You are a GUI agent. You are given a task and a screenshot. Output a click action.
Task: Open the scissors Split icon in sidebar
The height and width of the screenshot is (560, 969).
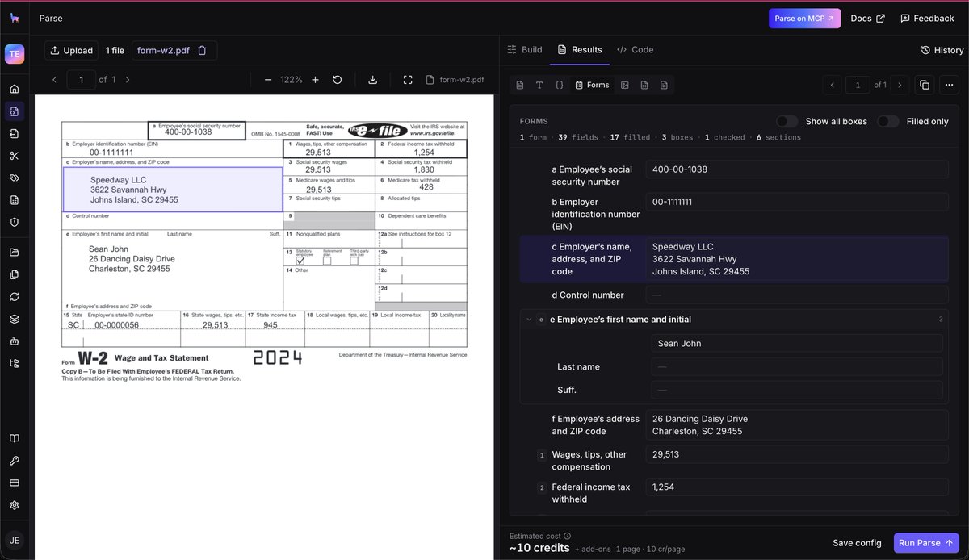point(15,156)
